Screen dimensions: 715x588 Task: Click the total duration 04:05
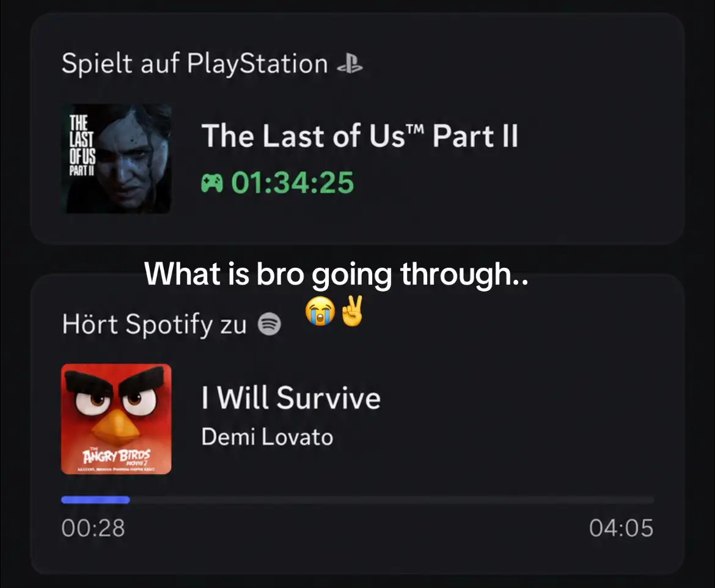pyautogui.click(x=621, y=527)
